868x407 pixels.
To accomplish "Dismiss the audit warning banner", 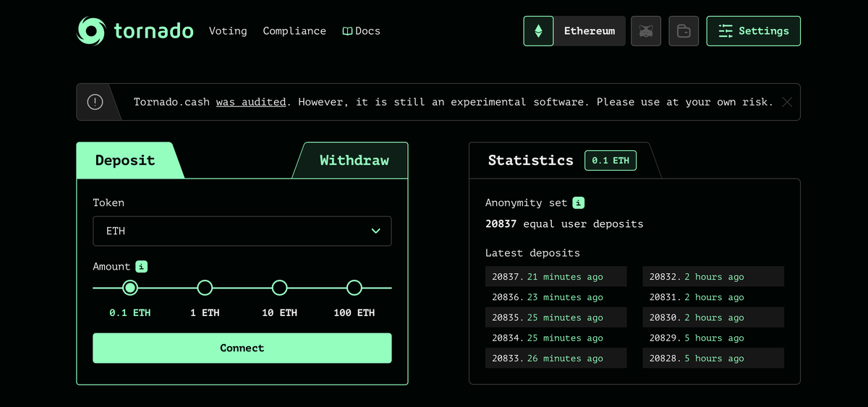I will (787, 102).
